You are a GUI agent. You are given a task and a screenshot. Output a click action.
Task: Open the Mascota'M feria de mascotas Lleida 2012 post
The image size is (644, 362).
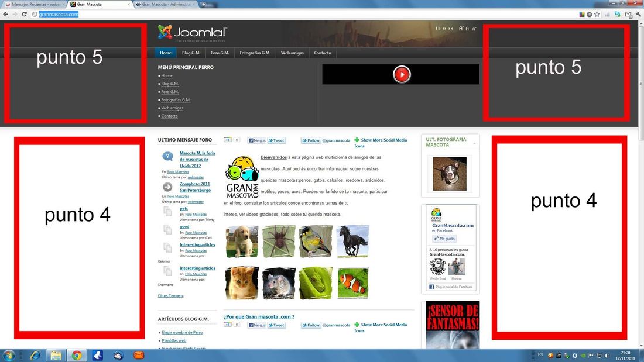[x=197, y=159]
